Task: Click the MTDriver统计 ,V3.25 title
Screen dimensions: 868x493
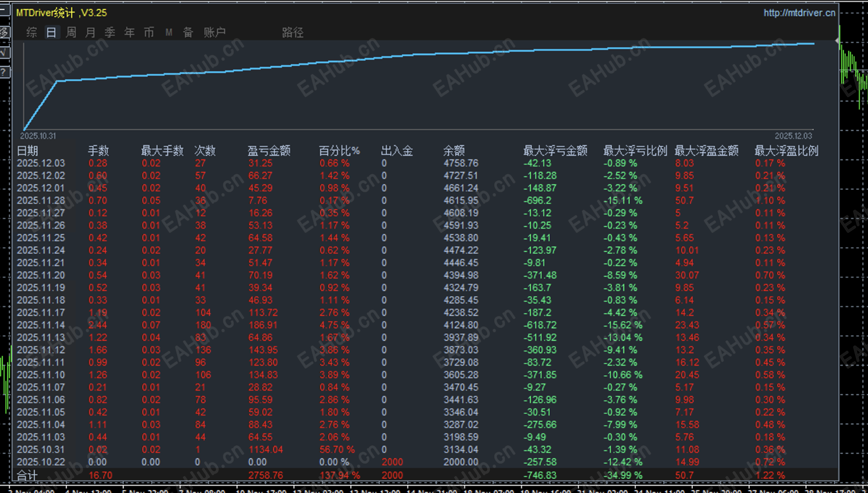Action: coord(61,12)
